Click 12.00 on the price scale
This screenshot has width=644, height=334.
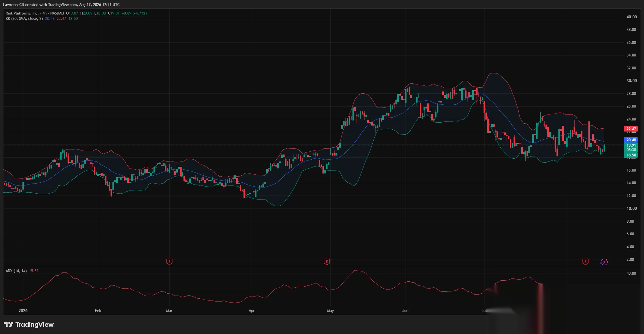pyautogui.click(x=631, y=196)
